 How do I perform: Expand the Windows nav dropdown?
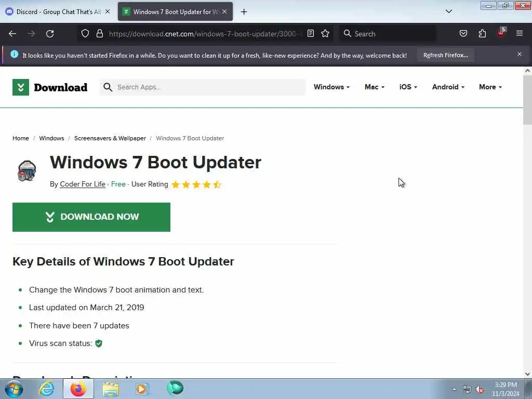[331, 87]
